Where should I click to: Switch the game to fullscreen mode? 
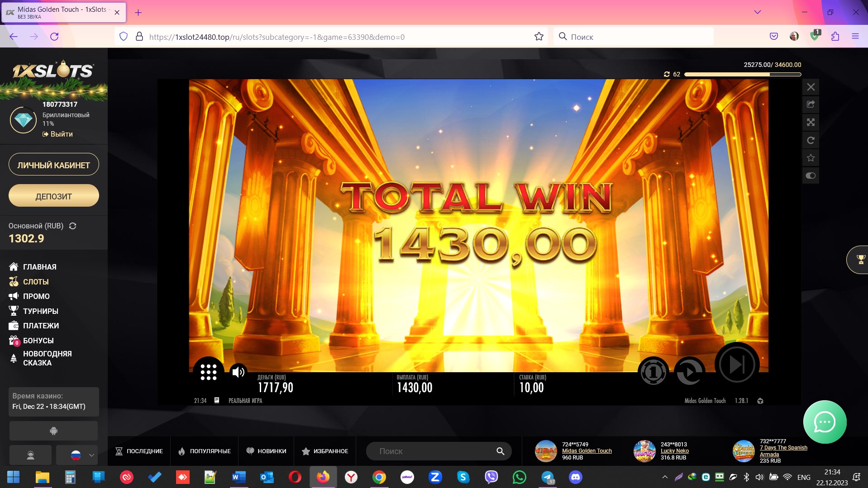click(811, 122)
